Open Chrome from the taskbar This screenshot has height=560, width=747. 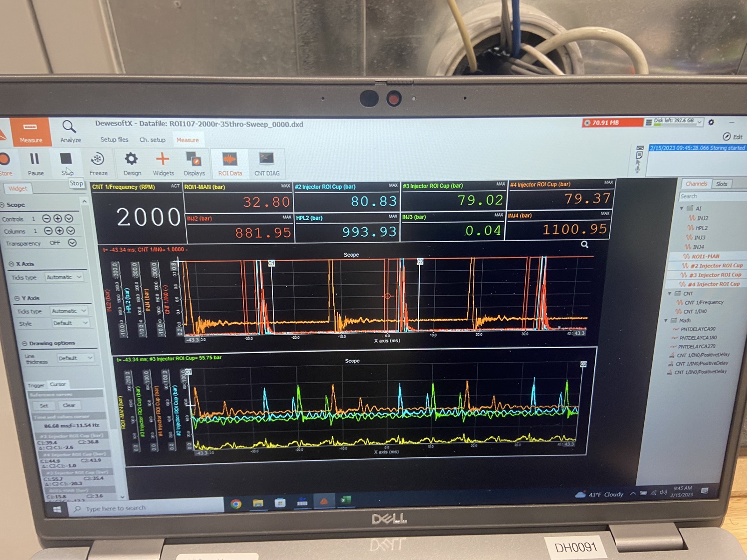click(x=236, y=504)
